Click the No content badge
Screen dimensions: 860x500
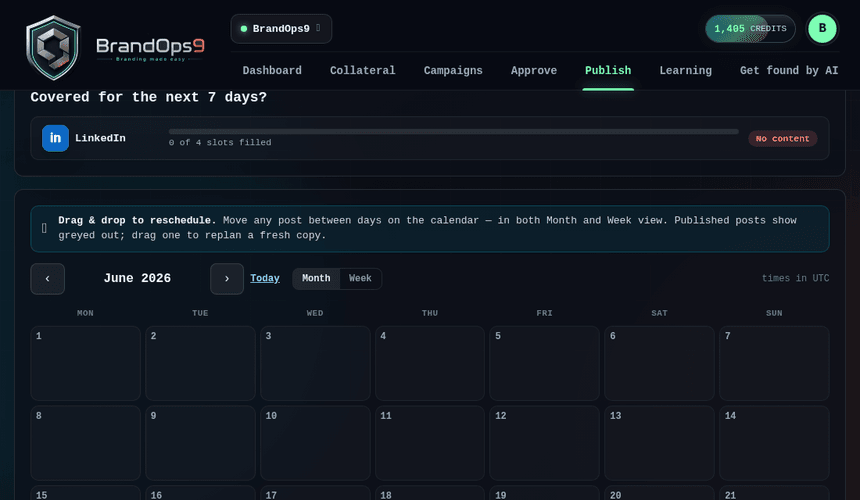tap(782, 139)
